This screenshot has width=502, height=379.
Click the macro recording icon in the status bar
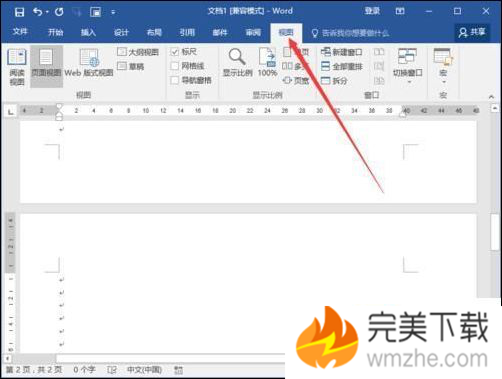pyautogui.click(x=178, y=370)
